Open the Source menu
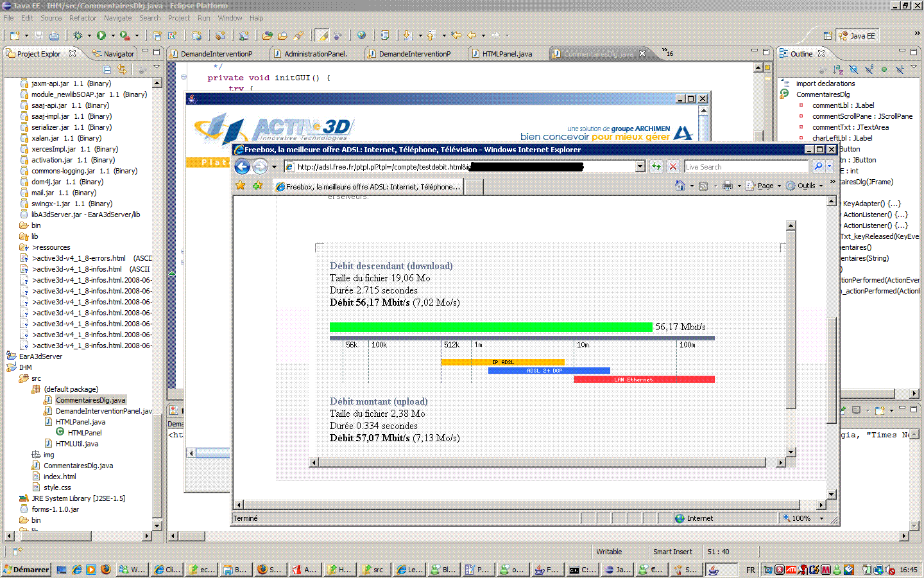924x578 pixels. pyautogui.click(x=51, y=18)
